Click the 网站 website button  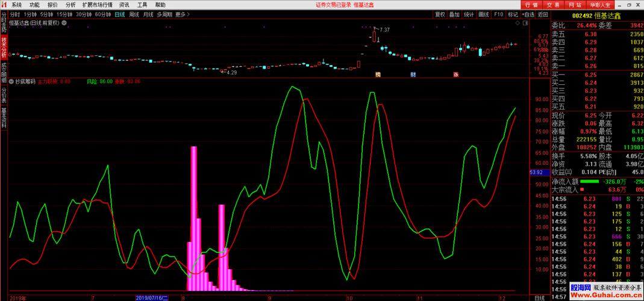point(574,5)
